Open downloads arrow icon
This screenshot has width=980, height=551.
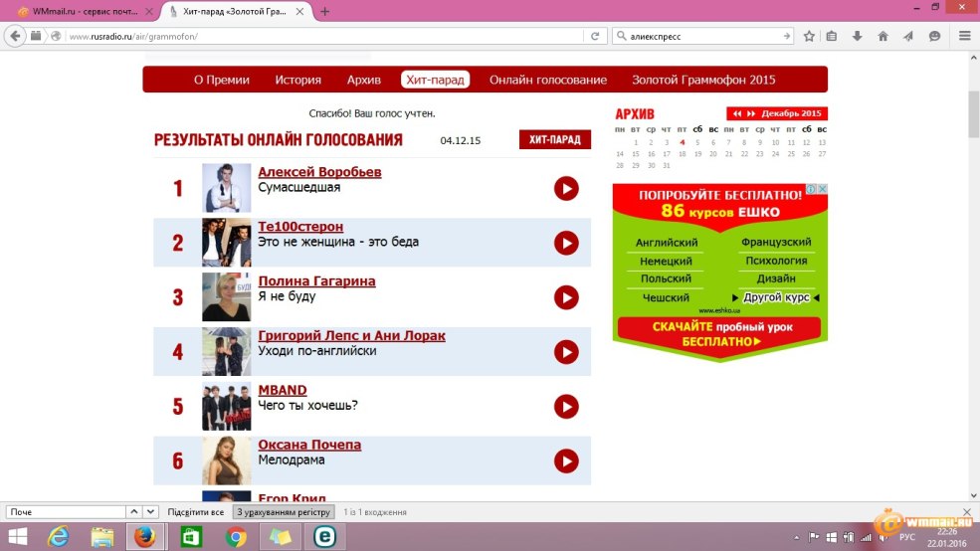[857, 36]
